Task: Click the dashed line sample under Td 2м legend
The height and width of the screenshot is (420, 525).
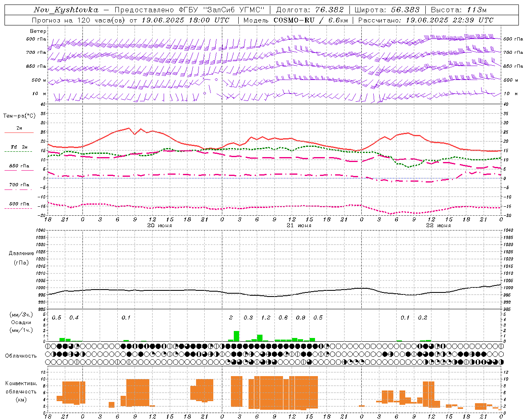Action: [x=18, y=152]
